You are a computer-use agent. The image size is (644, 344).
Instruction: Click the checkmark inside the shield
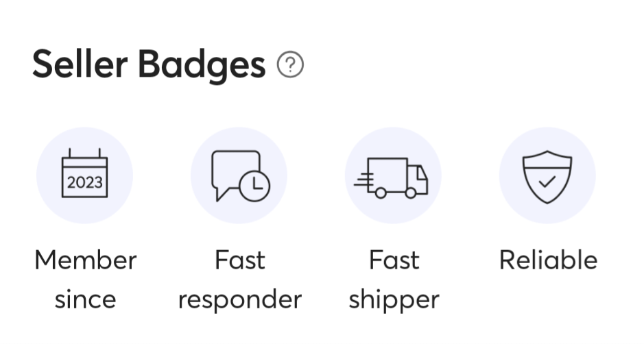pos(547,182)
